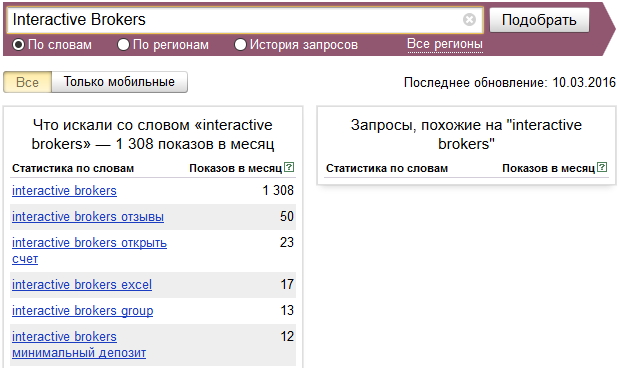The height and width of the screenshot is (368, 619).
Task: Open 'interactive brokers минимальный депозит' link
Action: click(x=79, y=344)
